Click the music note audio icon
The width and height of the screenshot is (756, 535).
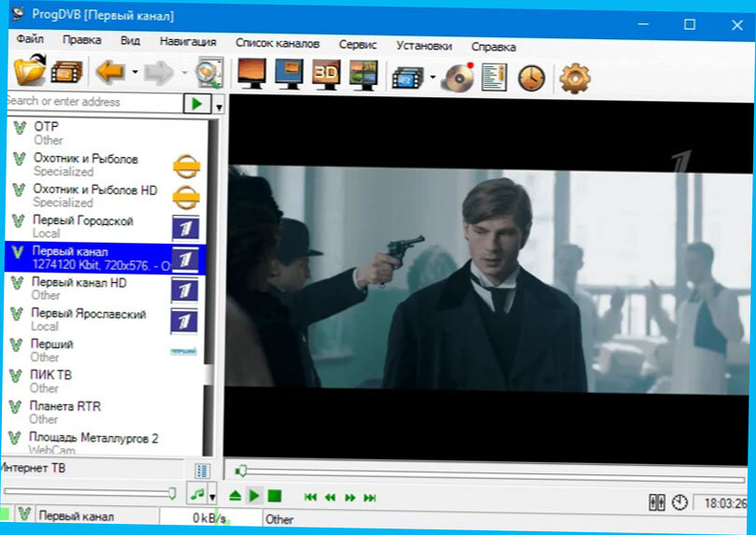pos(197,494)
